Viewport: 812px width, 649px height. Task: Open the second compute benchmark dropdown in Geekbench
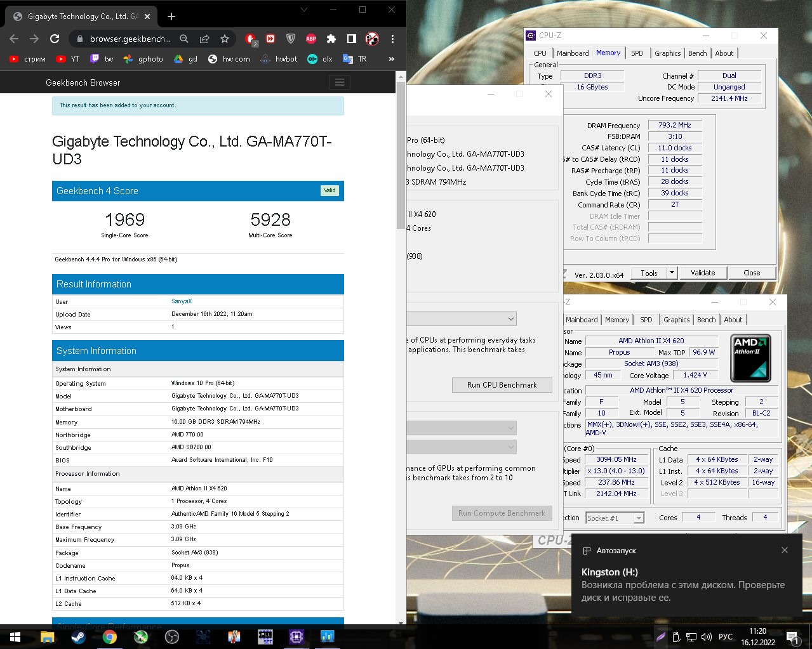(462, 447)
